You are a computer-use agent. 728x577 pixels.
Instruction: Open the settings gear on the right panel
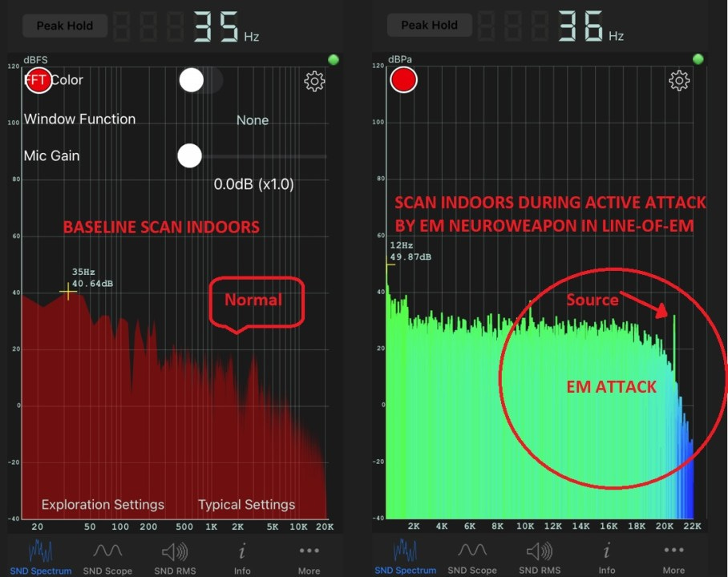(x=678, y=80)
